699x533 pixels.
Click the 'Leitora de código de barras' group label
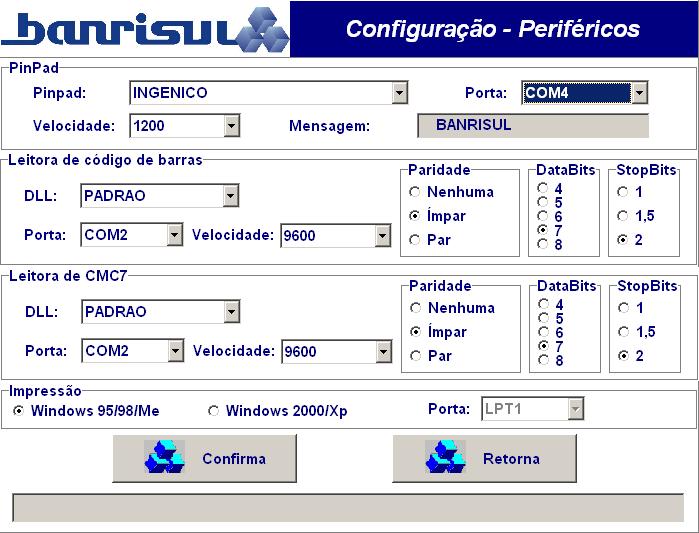point(105,160)
